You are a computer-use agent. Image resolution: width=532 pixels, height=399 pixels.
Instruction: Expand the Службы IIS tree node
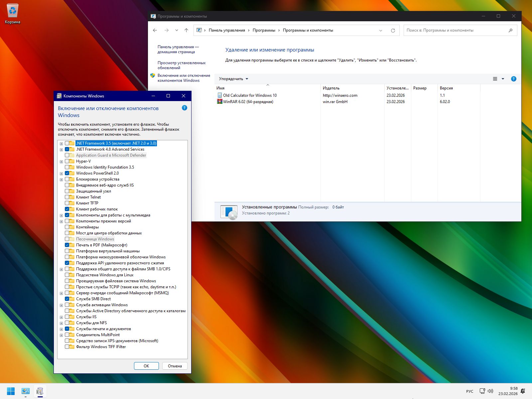pos(61,317)
